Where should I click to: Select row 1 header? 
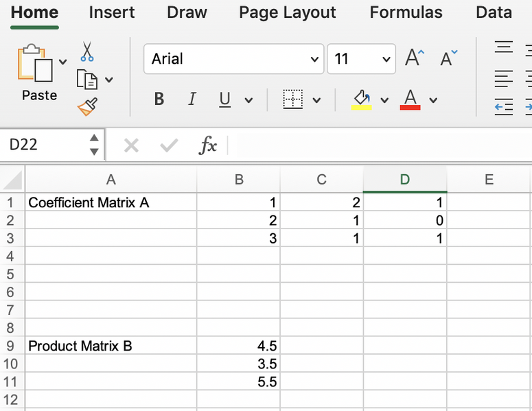pyautogui.click(x=12, y=203)
